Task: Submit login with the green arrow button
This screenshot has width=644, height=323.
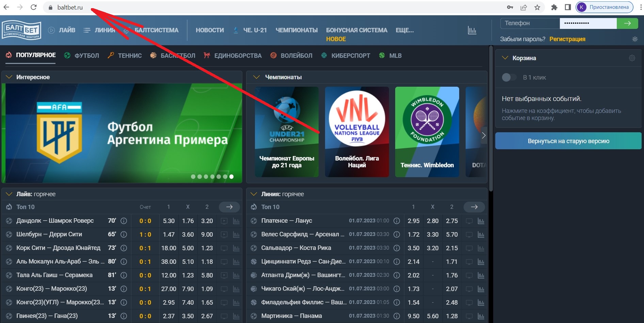Action: click(x=627, y=23)
